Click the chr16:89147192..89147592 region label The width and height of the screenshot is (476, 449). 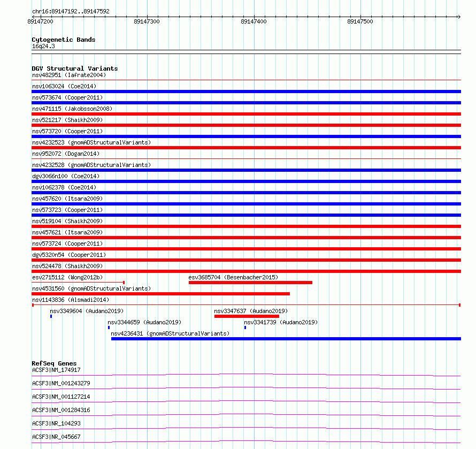[x=71, y=12]
